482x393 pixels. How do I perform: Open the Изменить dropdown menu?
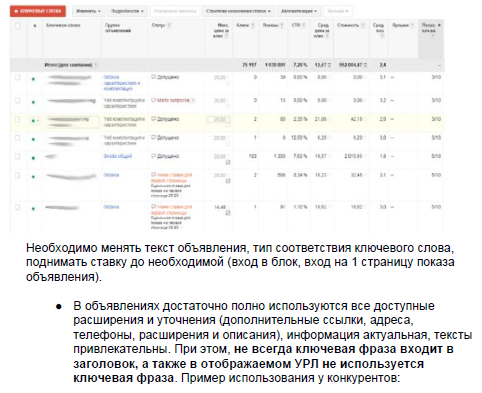point(88,11)
